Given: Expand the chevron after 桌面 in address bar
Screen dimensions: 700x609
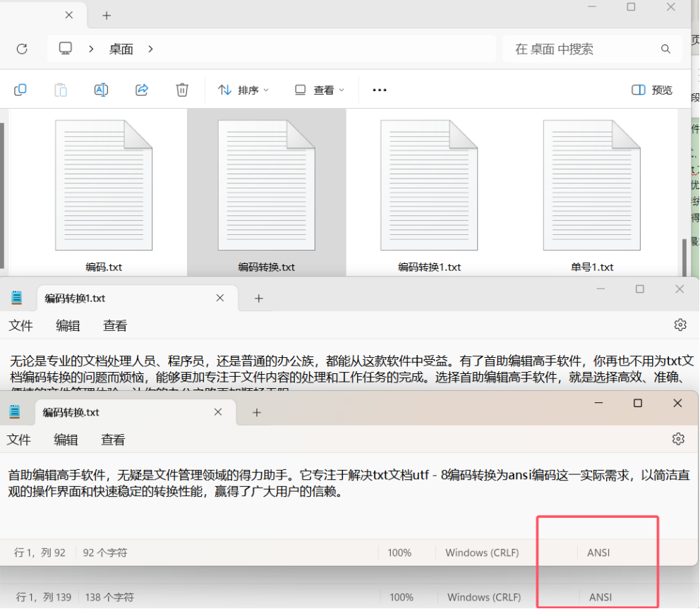Looking at the screenshot, I should pos(150,49).
